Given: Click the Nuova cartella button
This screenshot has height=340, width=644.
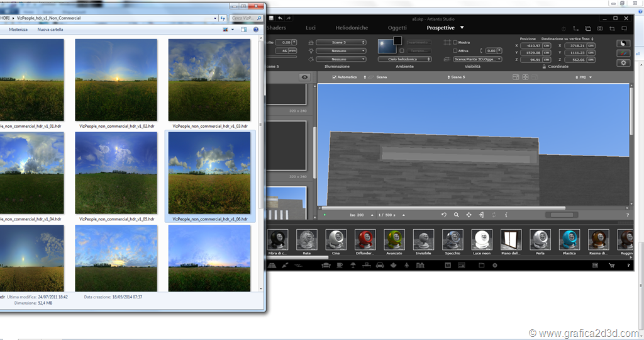Looking at the screenshot, I should (x=50, y=30).
